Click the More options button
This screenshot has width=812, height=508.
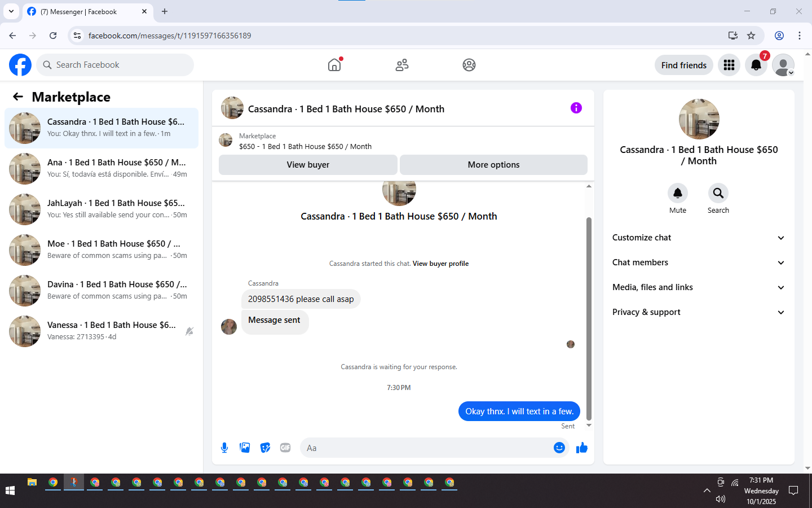pyautogui.click(x=493, y=165)
